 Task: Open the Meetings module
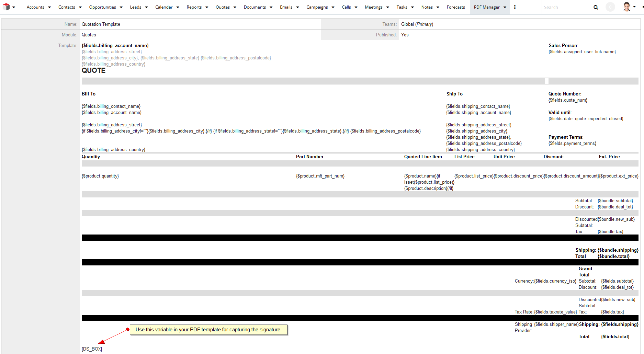click(374, 7)
